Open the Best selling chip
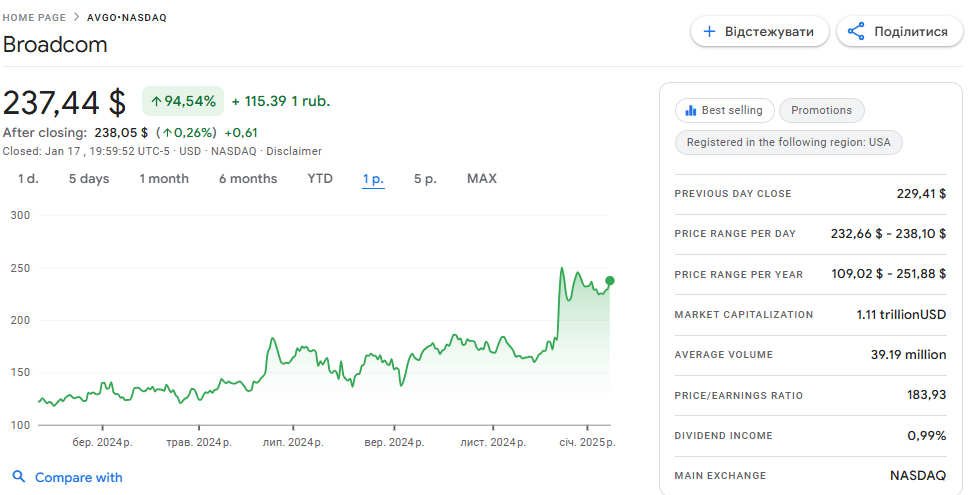Screen dimensions: 970x495 [x=724, y=111]
